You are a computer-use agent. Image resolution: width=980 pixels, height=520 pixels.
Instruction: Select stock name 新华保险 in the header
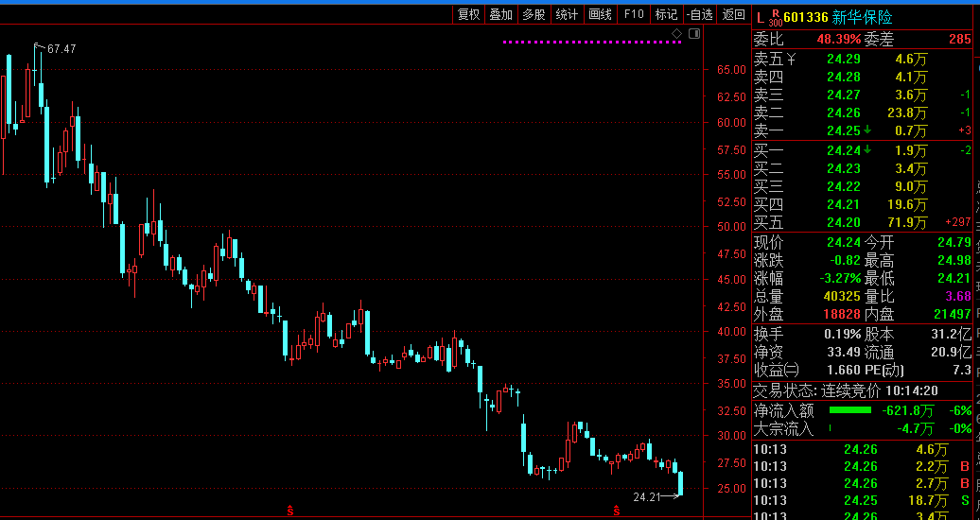click(862, 17)
